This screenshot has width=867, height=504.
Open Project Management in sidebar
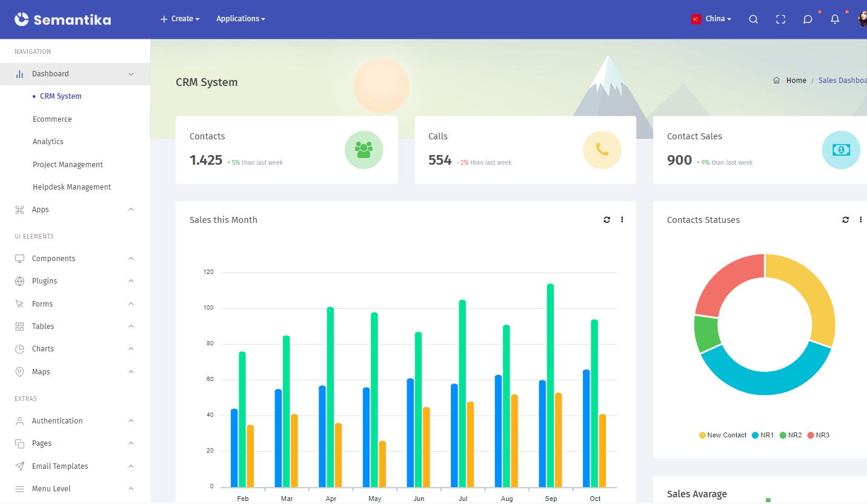(68, 165)
